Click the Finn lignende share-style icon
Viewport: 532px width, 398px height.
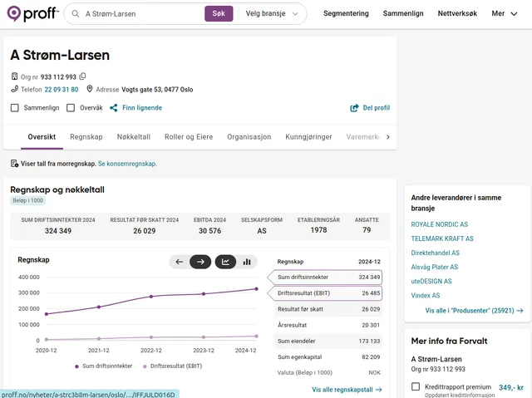pos(114,108)
